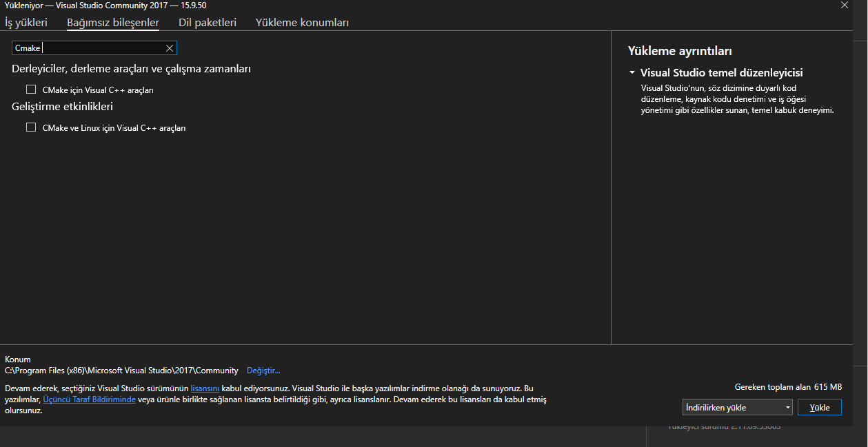Open the "Dil paketleri" tab
The width and height of the screenshot is (868, 447).
[x=208, y=23]
